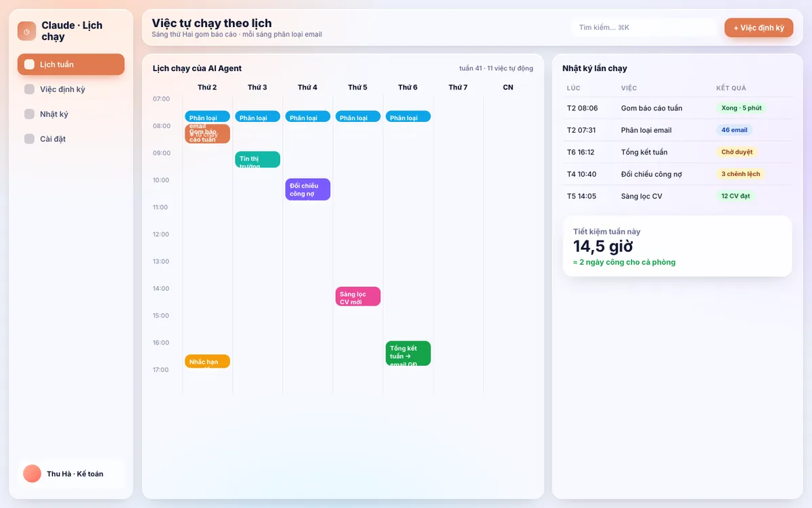The height and width of the screenshot is (508, 812).
Task: Open the Tin thị trường event
Action: [257, 159]
